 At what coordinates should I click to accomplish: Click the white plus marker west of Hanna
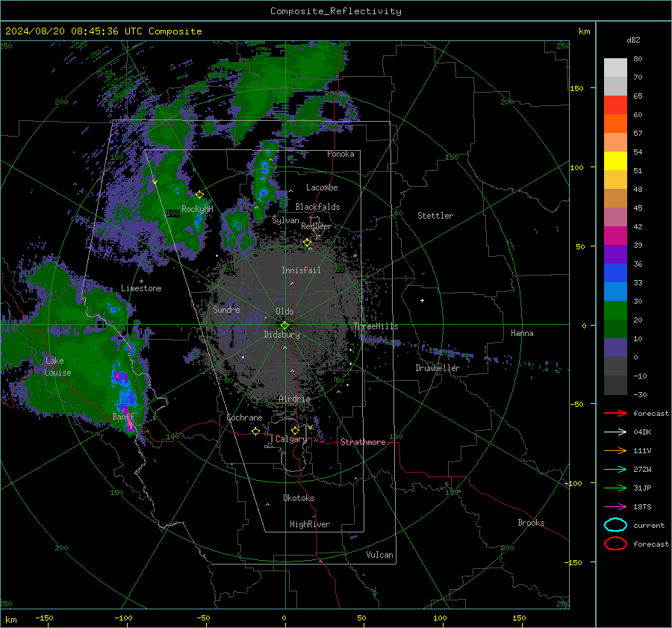422,300
